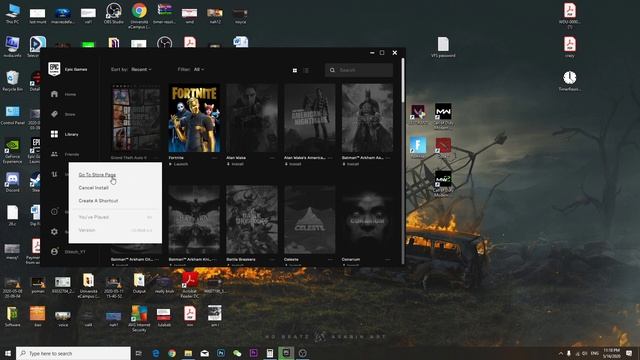Select the Discord desktop shortcut
This screenshot has width=640, height=360.
click(12, 182)
